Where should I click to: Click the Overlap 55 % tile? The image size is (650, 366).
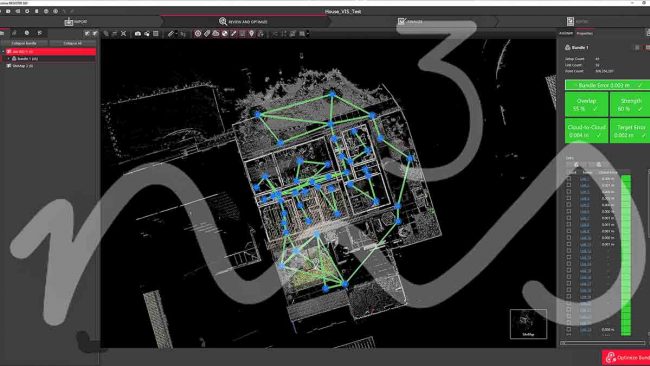(586, 104)
